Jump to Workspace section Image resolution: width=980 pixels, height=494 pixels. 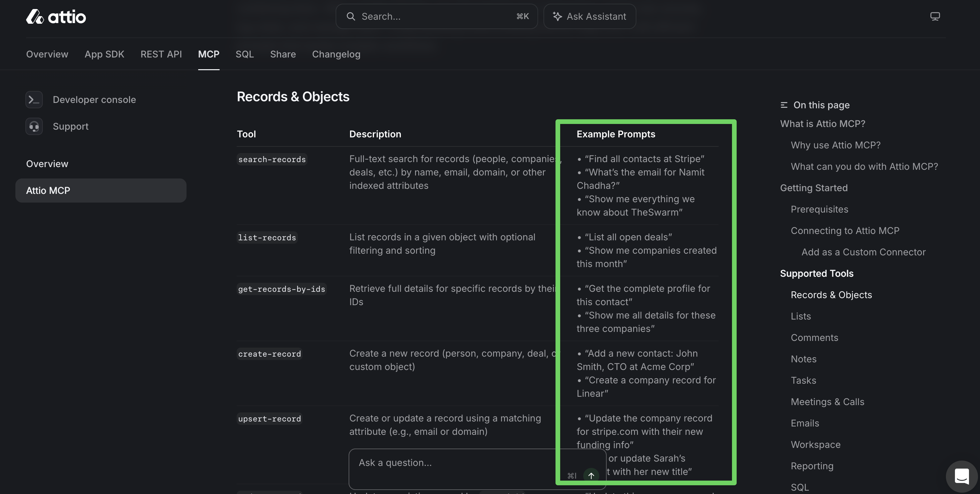click(x=815, y=445)
